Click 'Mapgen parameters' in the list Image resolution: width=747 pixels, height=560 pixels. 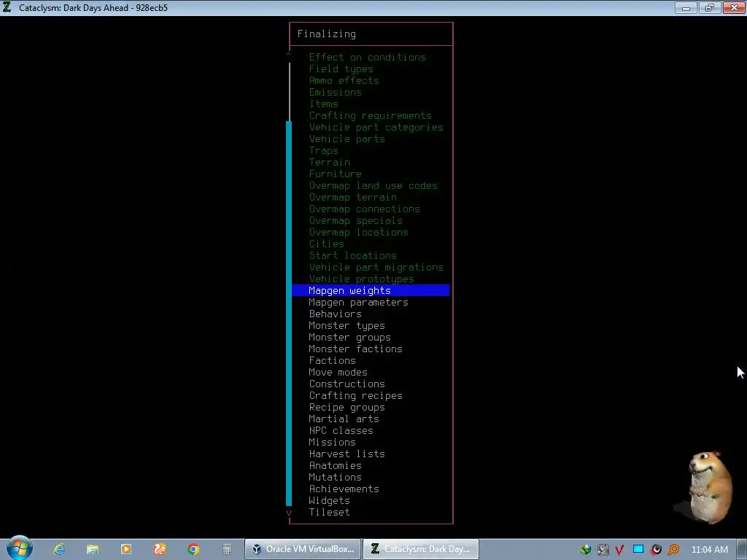(358, 303)
